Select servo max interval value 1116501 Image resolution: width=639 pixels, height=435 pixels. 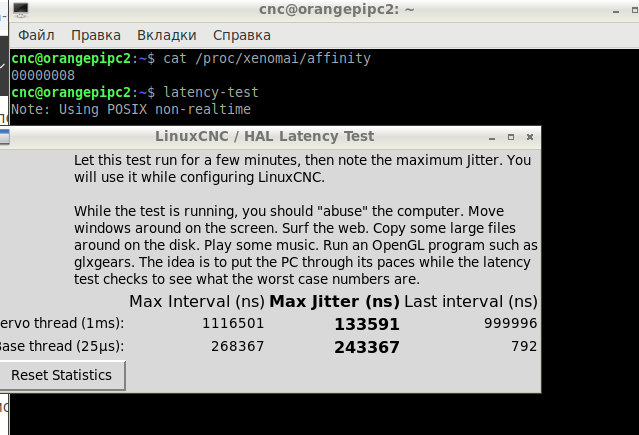click(x=233, y=323)
